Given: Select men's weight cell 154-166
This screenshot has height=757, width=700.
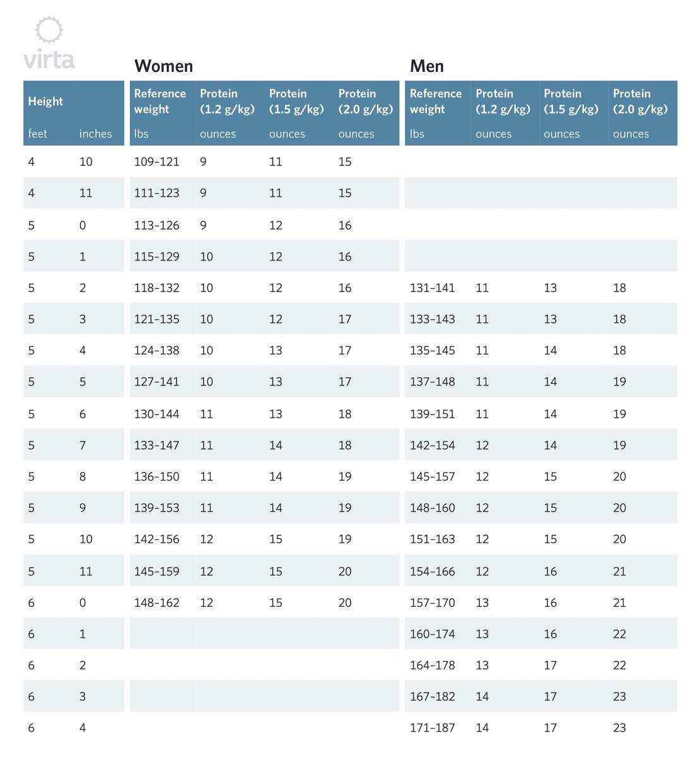Looking at the screenshot, I should (x=433, y=571).
